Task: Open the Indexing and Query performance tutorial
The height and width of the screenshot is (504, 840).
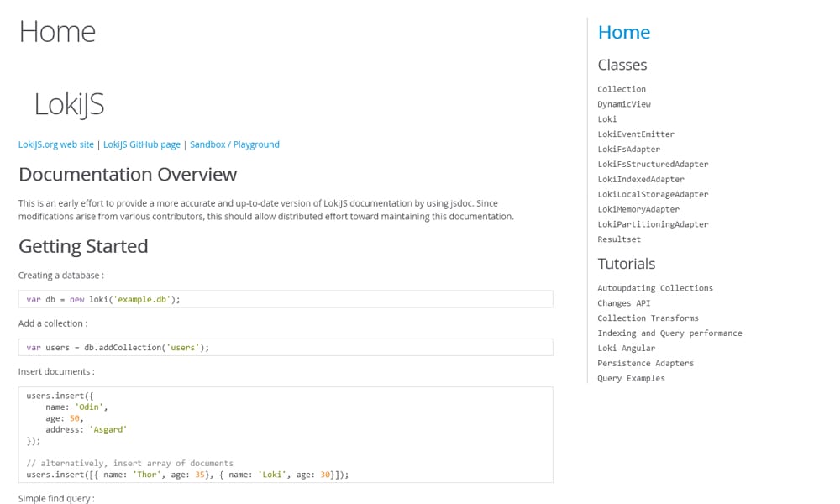Action: (x=669, y=333)
